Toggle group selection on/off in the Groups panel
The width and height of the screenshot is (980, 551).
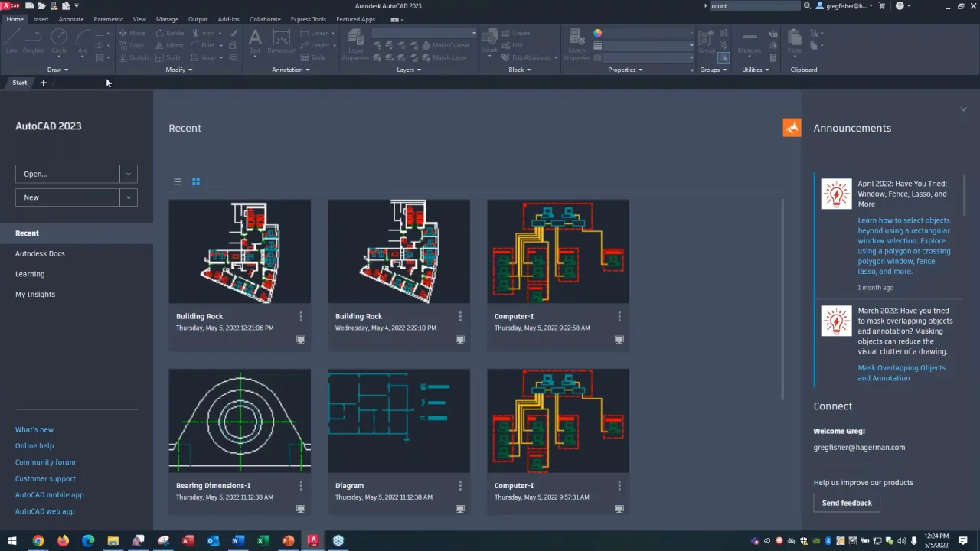[724, 57]
